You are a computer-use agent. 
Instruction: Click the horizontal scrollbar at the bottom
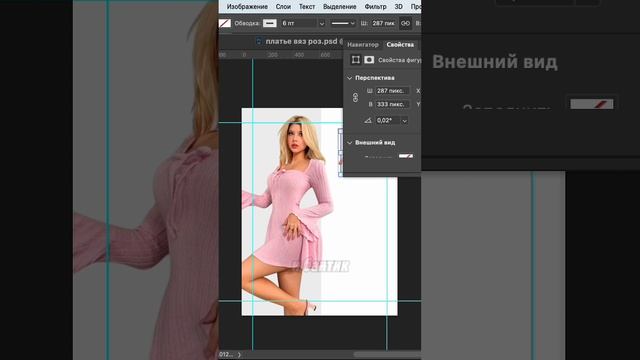[x=387, y=355]
